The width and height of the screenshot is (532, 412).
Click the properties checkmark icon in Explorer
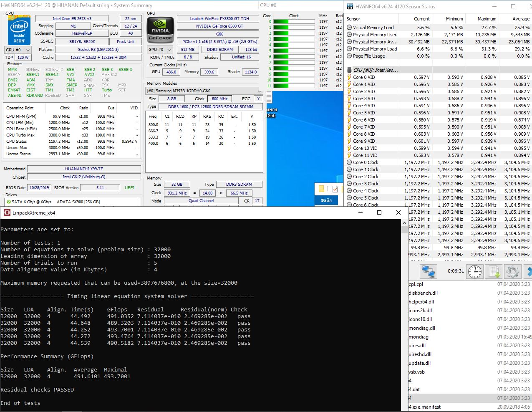[x=335, y=189]
